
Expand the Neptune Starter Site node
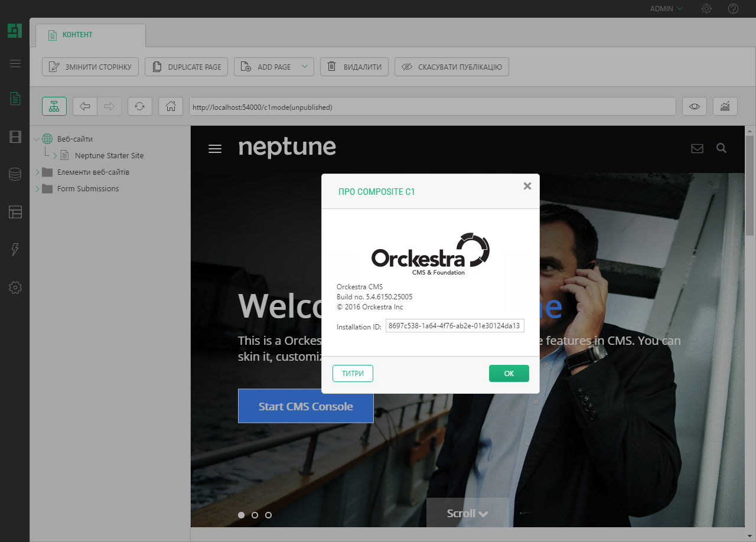tap(55, 156)
